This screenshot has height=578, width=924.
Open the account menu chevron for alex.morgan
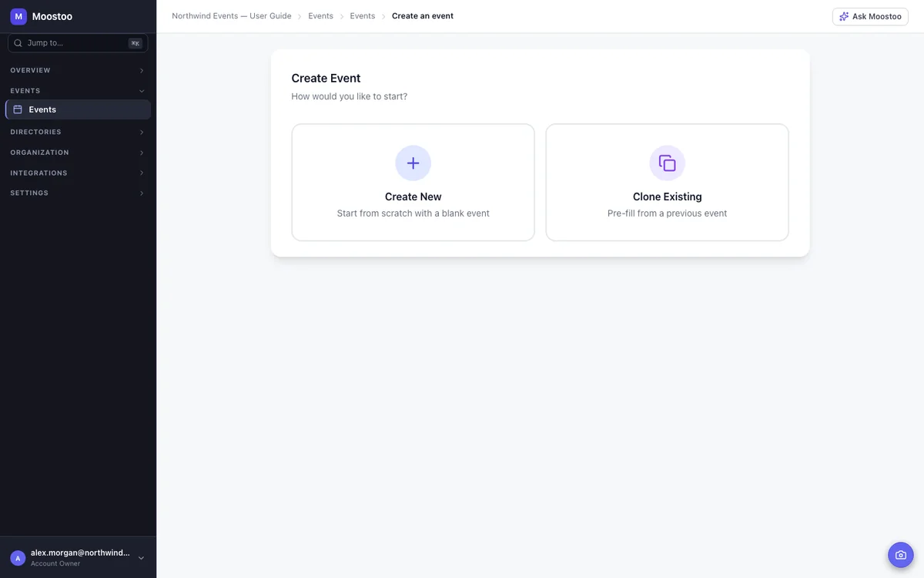[x=141, y=558]
